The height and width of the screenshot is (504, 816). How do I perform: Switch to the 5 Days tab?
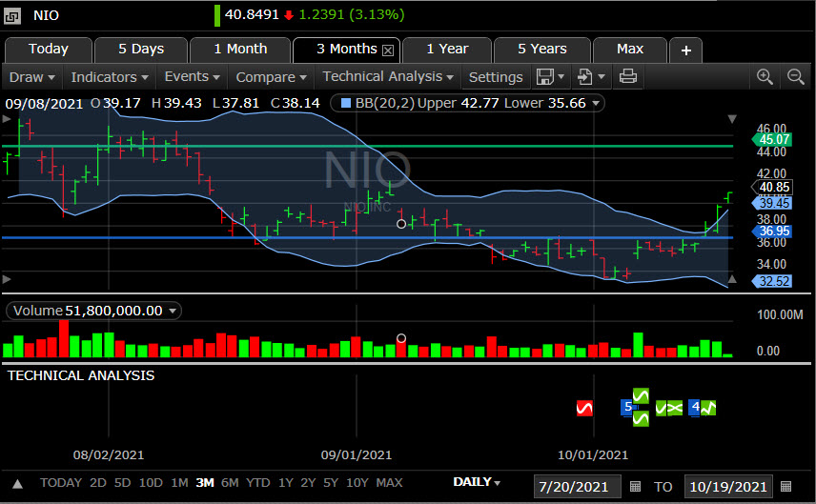pyautogui.click(x=141, y=50)
